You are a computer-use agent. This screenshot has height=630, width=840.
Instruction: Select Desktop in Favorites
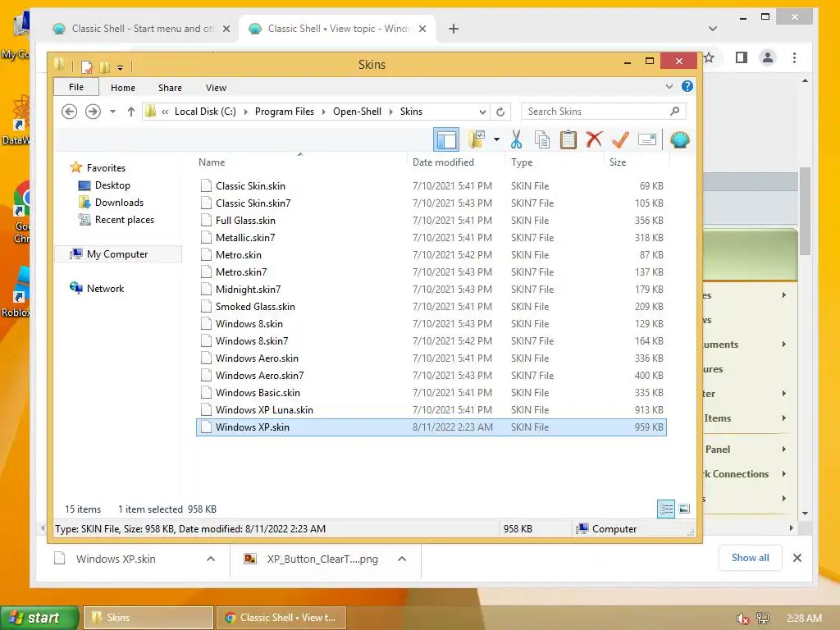[x=112, y=185]
